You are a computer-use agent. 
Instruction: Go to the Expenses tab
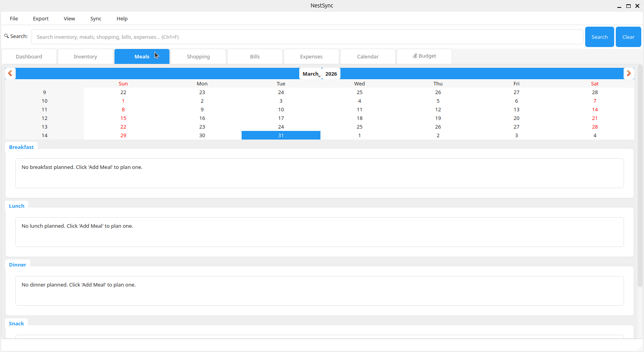pos(311,56)
